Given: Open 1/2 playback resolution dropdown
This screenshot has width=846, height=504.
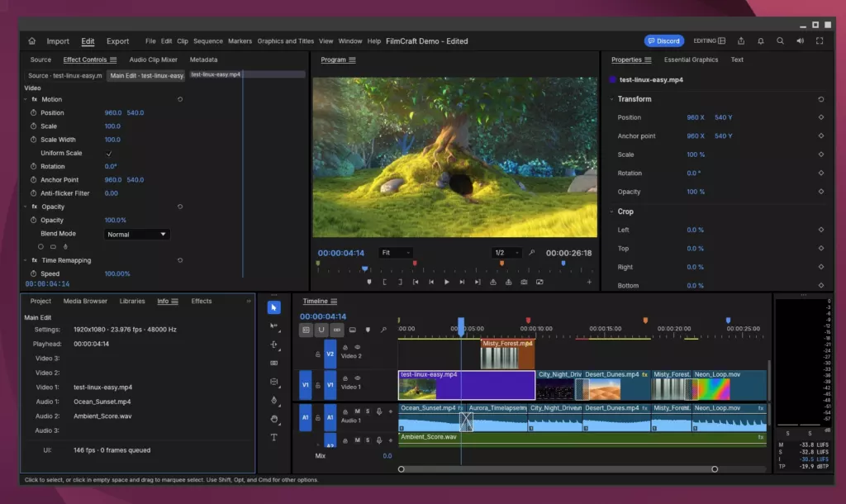Looking at the screenshot, I should (x=506, y=253).
